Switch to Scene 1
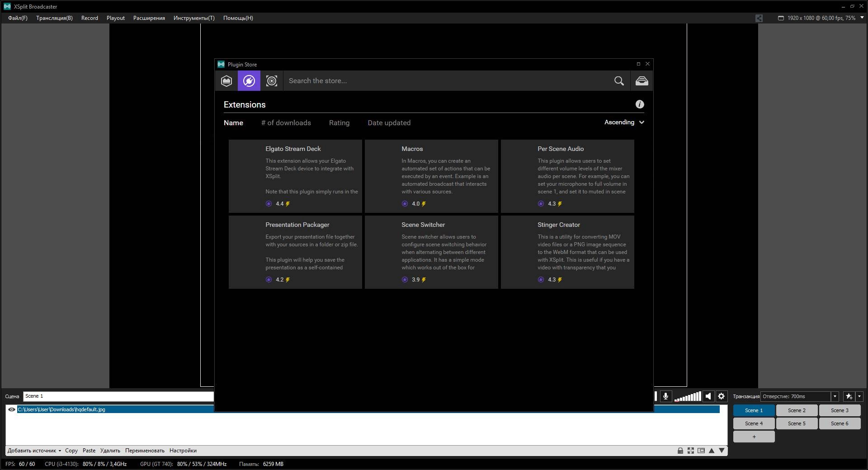This screenshot has height=470, width=868. (x=754, y=410)
